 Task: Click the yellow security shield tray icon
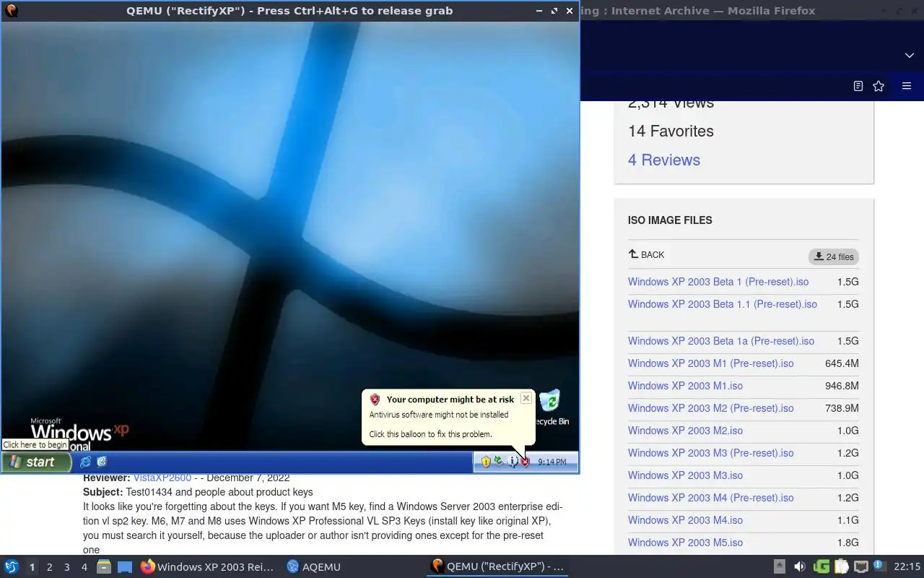coord(486,462)
